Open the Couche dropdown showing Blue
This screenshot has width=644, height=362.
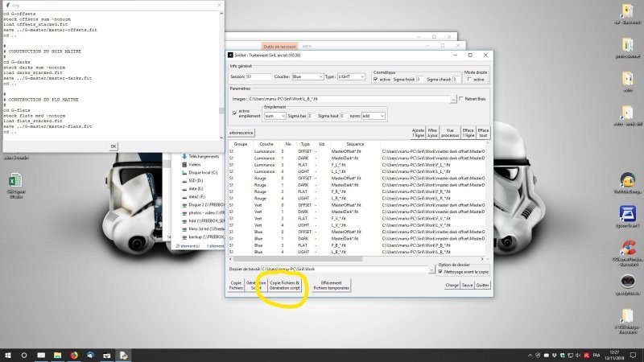[308, 76]
